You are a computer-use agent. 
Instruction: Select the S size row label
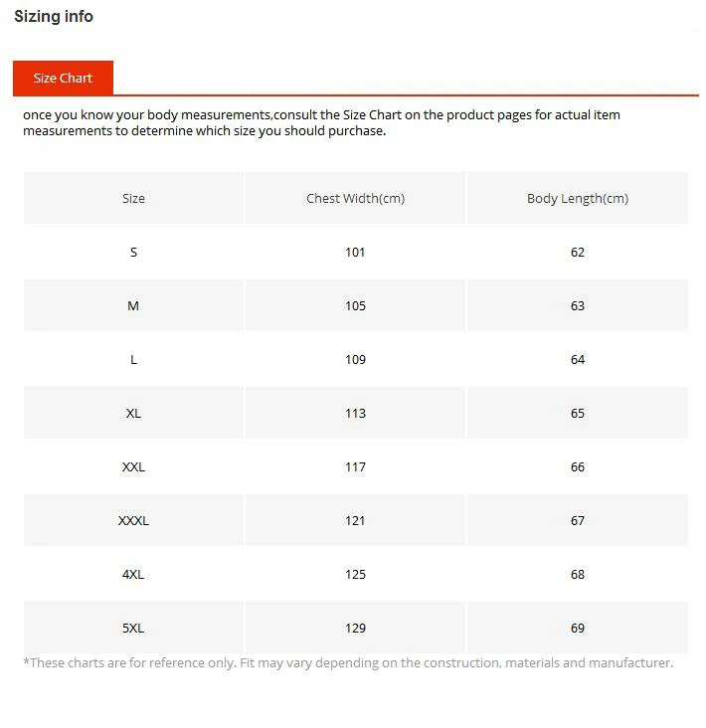click(x=133, y=252)
